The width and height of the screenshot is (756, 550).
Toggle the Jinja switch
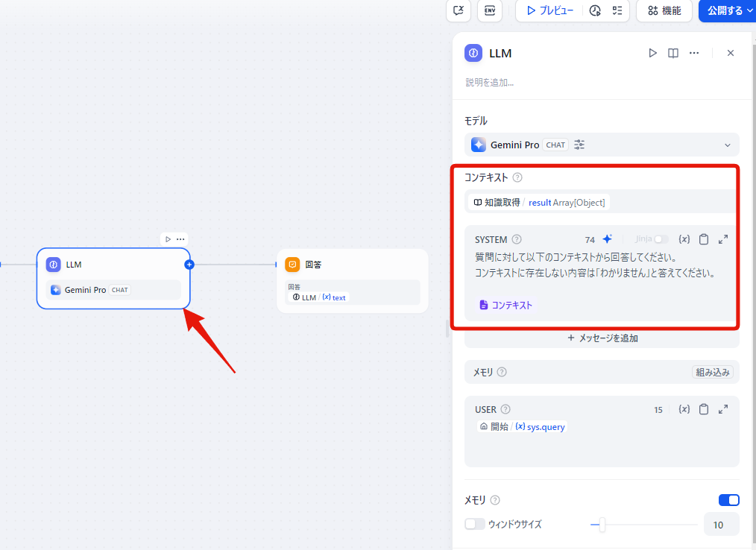point(661,239)
